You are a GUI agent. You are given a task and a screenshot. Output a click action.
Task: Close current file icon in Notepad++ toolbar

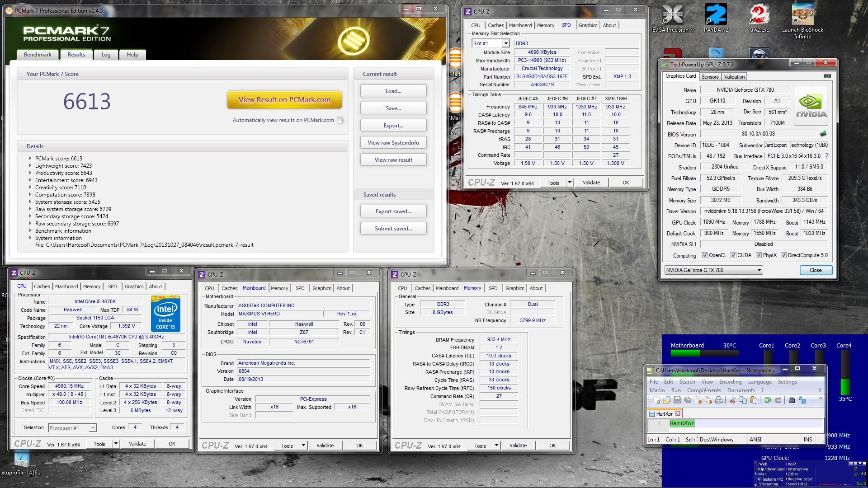pyautogui.click(x=698, y=400)
